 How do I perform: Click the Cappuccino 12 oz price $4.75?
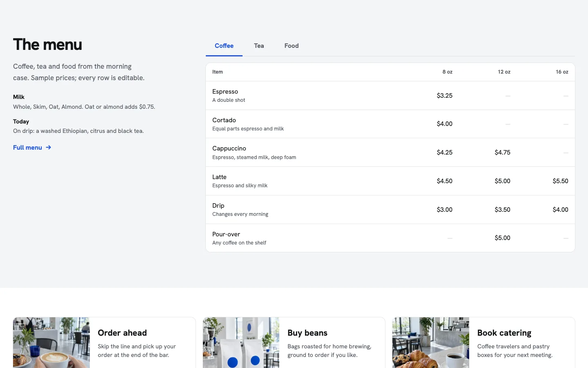[502, 153]
